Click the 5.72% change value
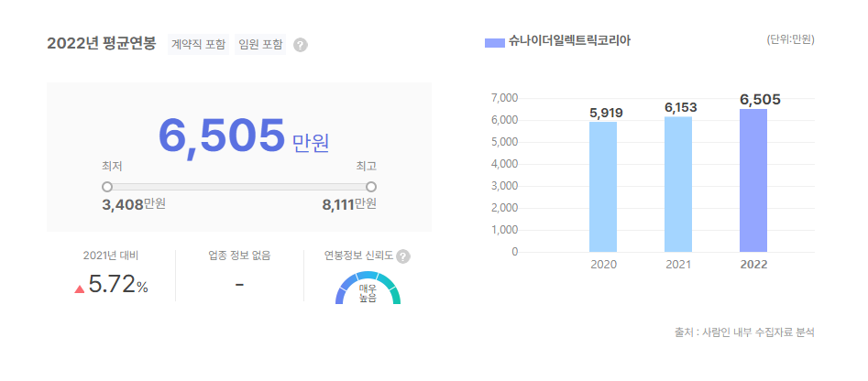This screenshot has width=868, height=381. (x=118, y=286)
